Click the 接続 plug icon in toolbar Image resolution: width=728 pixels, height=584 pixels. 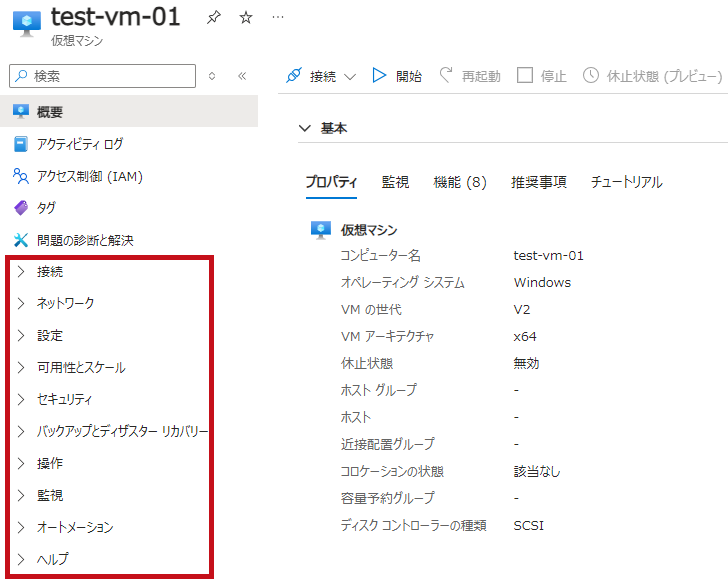(294, 75)
